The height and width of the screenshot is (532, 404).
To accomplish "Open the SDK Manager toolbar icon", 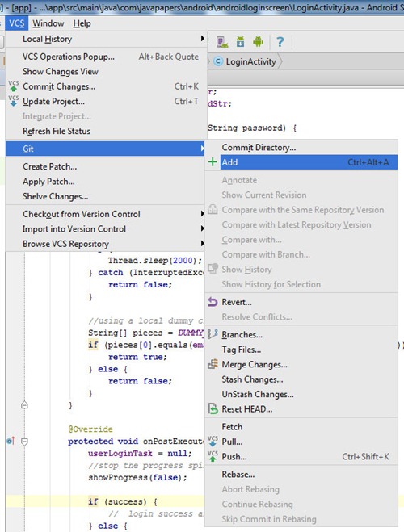I will click(240, 42).
